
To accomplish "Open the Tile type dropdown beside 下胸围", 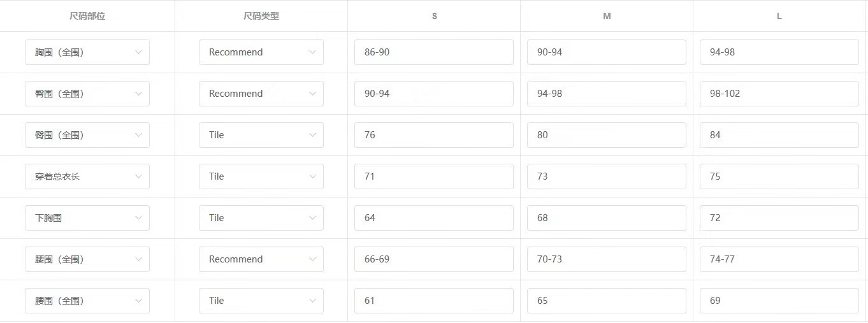I will click(261, 218).
